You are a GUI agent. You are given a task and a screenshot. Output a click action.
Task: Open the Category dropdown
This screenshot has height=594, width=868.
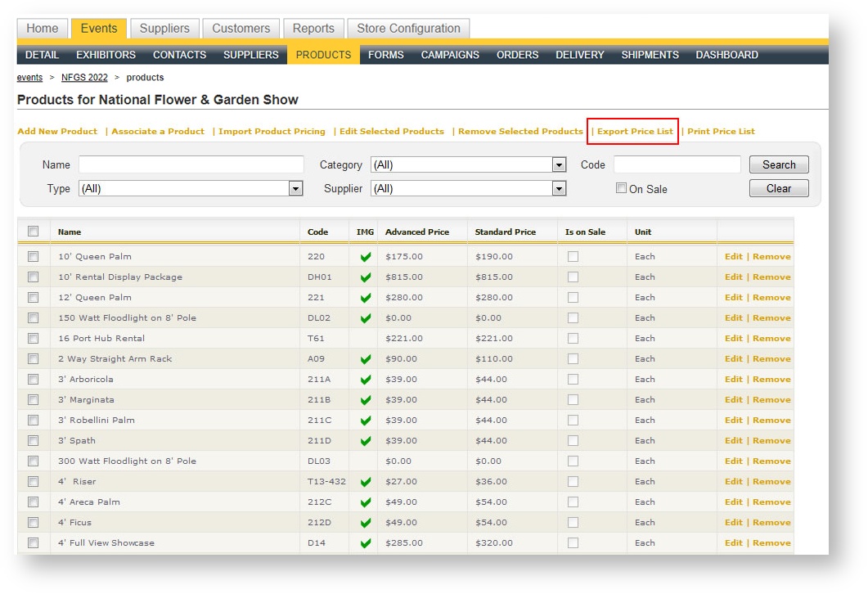point(560,164)
